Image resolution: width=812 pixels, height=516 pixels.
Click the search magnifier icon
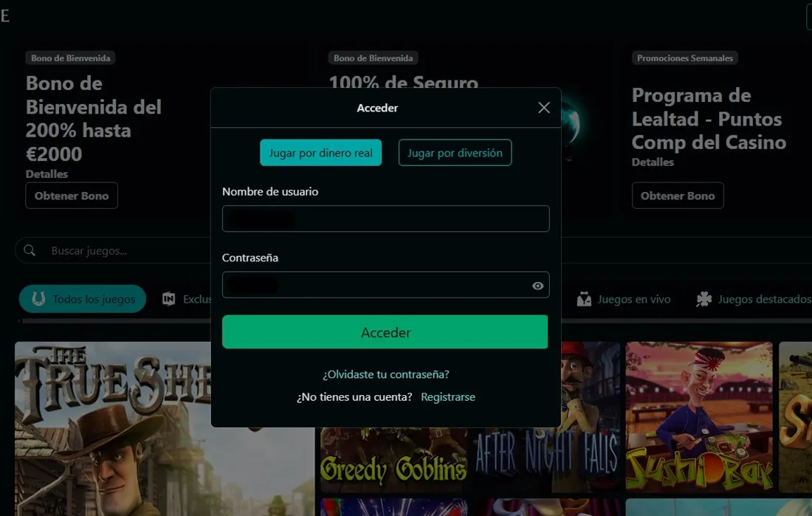[30, 251]
